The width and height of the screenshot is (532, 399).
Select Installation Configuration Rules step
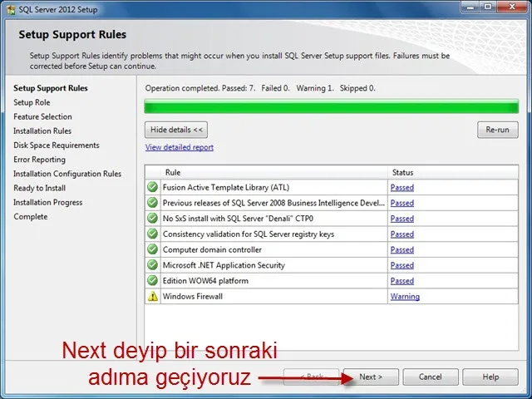coord(67,174)
